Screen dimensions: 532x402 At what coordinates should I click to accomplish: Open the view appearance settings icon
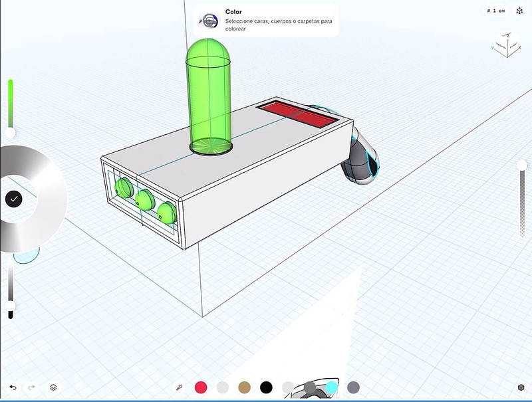[519, 11]
